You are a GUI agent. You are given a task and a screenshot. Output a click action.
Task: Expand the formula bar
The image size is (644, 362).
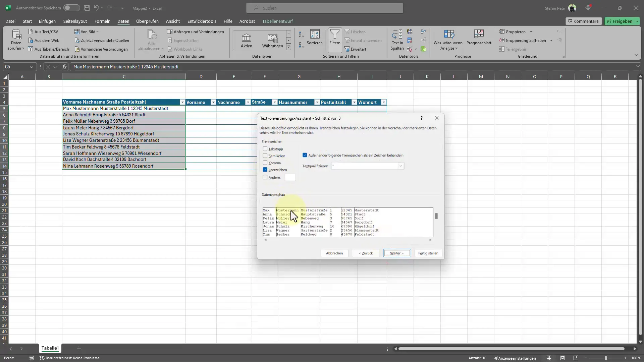[638, 67]
